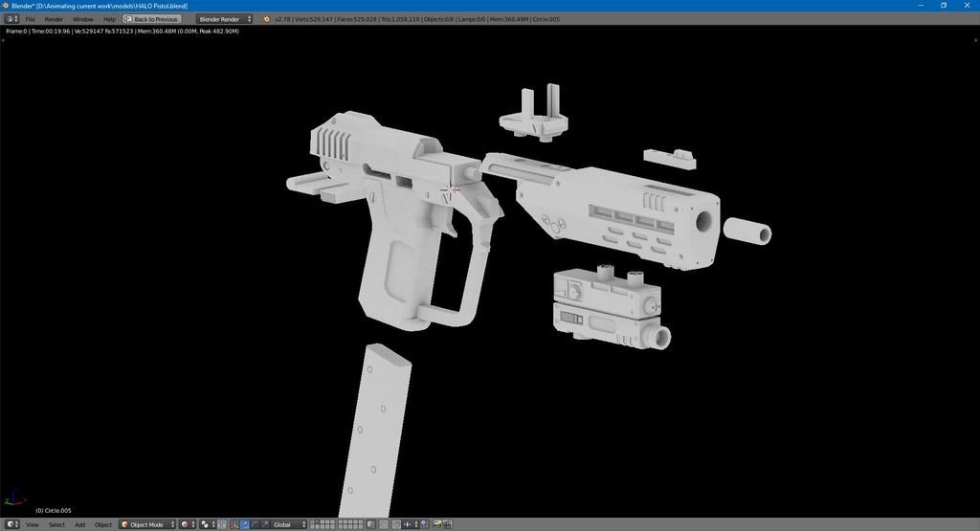
Task: Open the Blender Render engine dropdown
Action: (224, 19)
